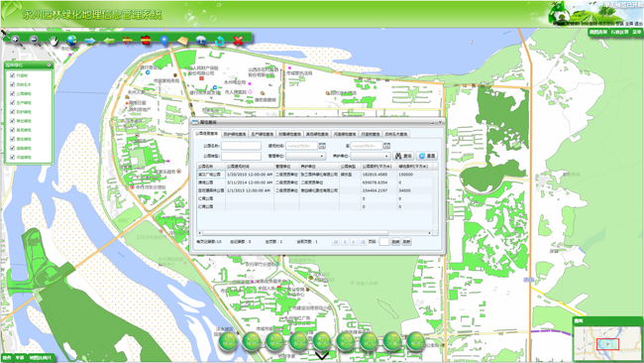Select the blue location pin tool
This screenshot has width=644, height=363.
[x=164, y=41]
